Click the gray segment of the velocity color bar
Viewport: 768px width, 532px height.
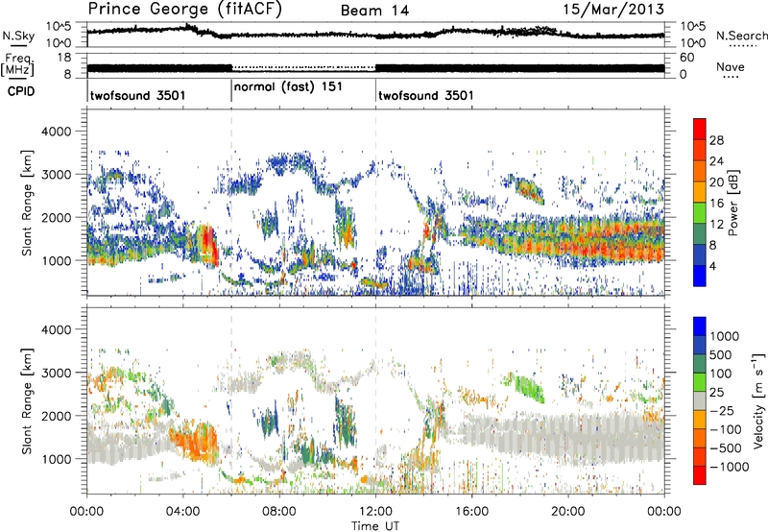pyautogui.click(x=700, y=400)
